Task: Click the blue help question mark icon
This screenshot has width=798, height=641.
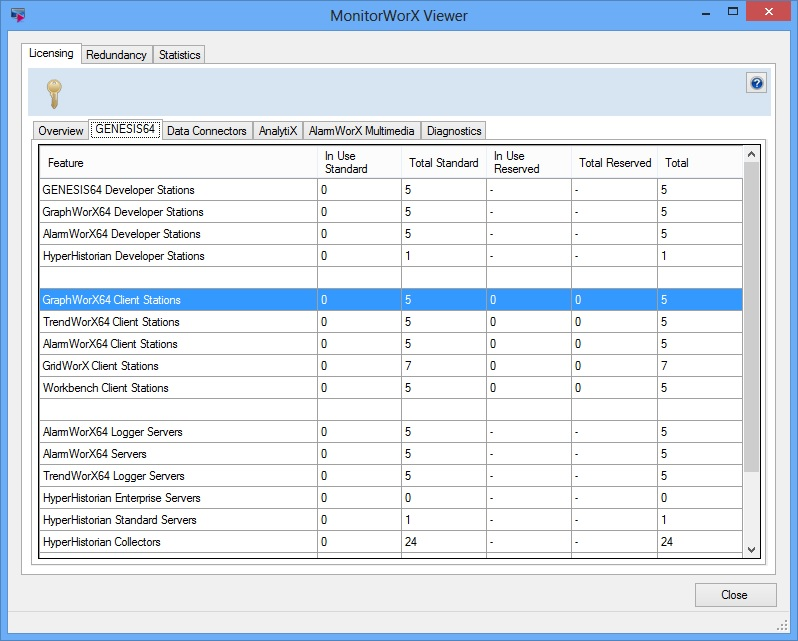Action: (756, 84)
